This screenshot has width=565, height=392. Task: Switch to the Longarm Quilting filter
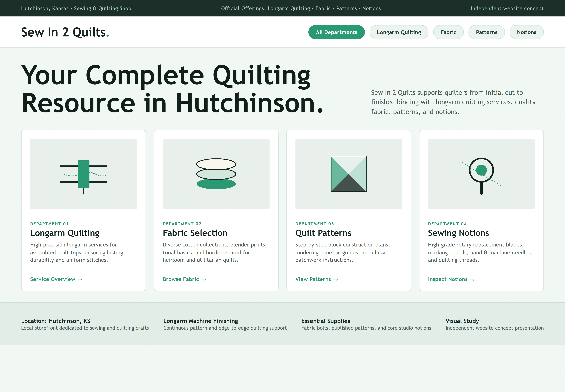(399, 32)
